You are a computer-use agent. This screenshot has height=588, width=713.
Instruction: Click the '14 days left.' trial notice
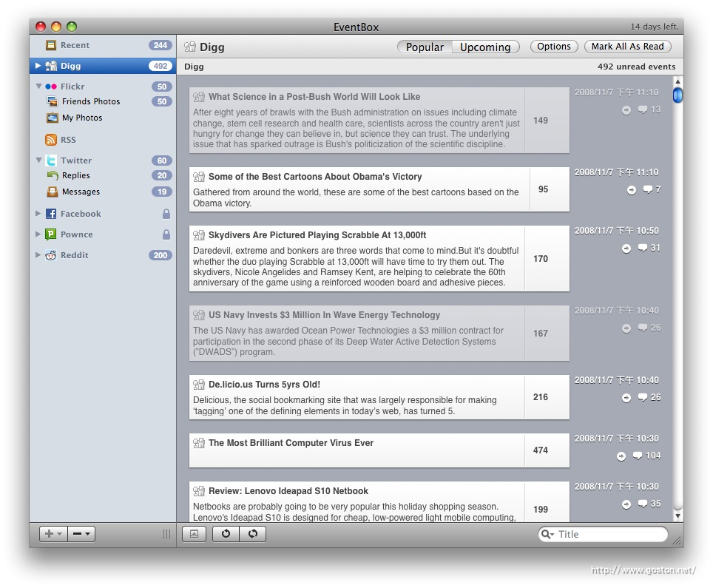click(654, 27)
